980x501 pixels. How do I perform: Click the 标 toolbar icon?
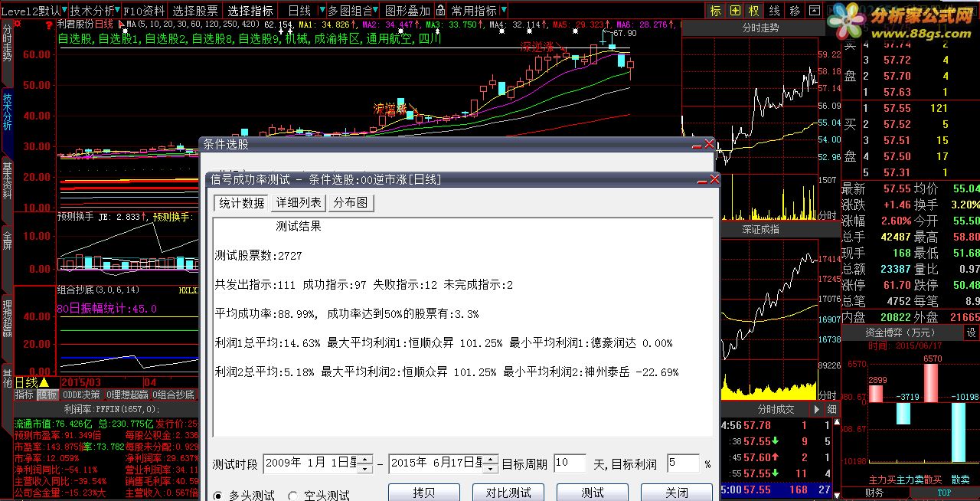coord(715,11)
